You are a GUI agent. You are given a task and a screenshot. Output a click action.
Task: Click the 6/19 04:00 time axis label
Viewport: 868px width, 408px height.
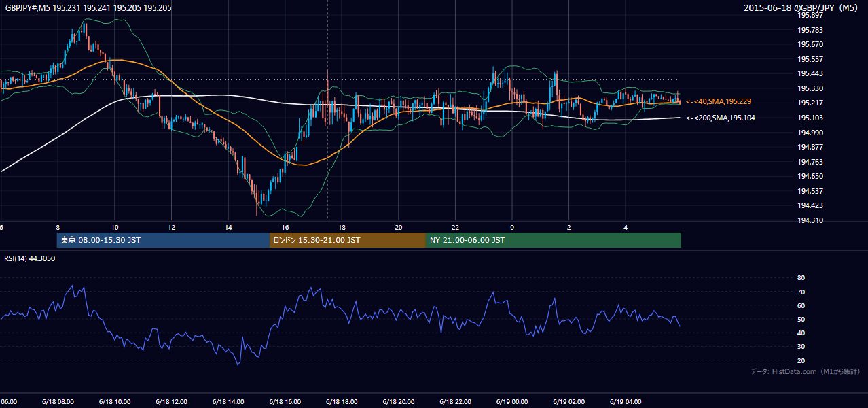pyautogui.click(x=626, y=401)
